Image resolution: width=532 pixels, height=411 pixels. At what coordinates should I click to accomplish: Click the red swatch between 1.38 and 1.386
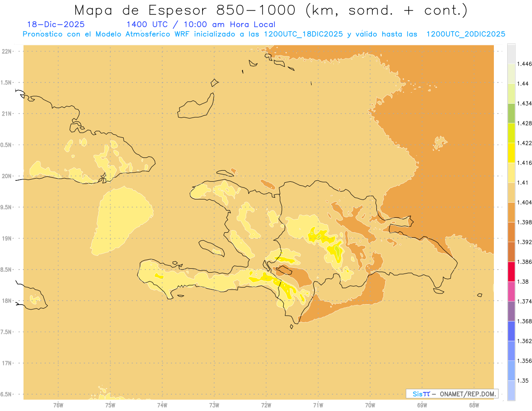pos(511,271)
